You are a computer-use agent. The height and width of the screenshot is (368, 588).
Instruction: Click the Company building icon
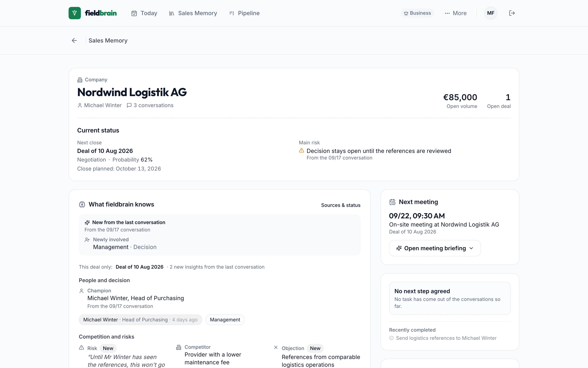click(80, 80)
